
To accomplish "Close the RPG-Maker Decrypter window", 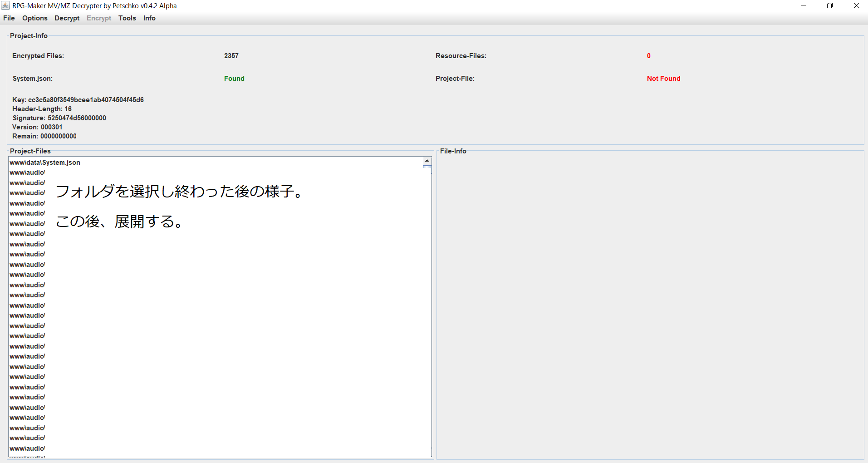I will (856, 5).
